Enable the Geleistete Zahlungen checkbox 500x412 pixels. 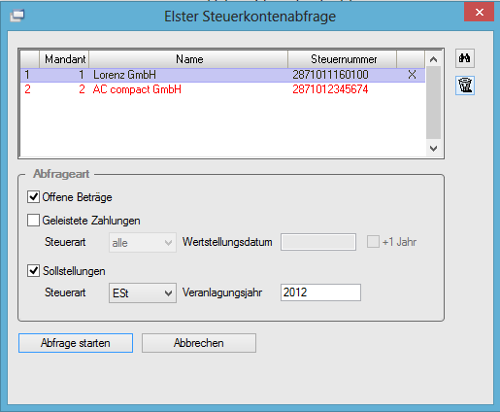pos(33,220)
